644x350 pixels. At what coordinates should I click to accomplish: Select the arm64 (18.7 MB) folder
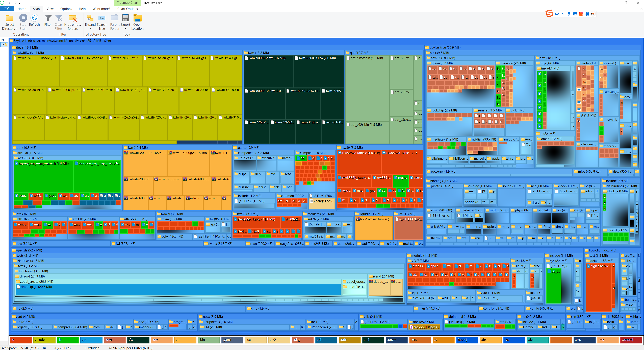(x=480, y=58)
